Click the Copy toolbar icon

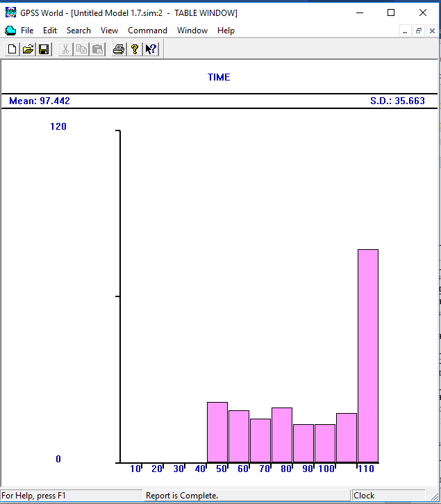tap(81, 49)
